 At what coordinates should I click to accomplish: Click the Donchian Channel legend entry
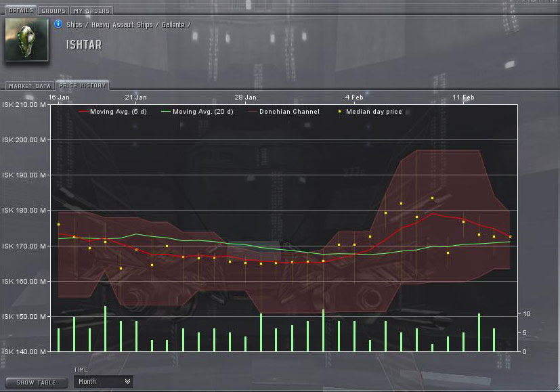(x=284, y=112)
